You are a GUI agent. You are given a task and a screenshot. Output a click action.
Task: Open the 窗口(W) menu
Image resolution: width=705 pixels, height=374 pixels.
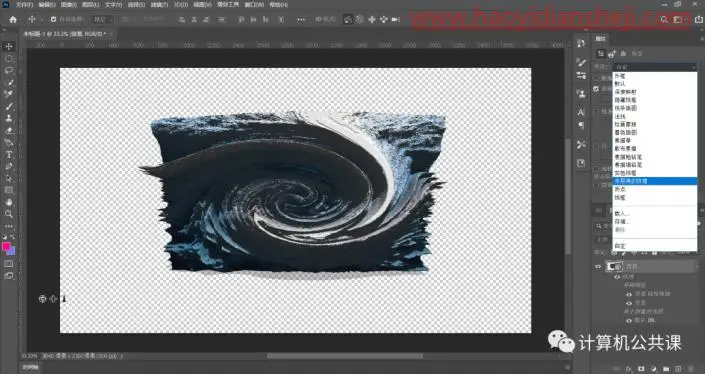[254, 4]
